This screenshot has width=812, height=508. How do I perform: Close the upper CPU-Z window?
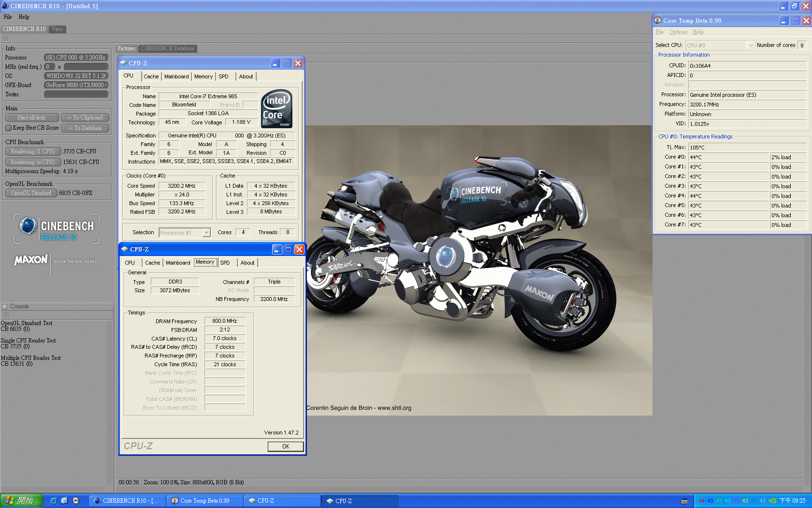298,63
